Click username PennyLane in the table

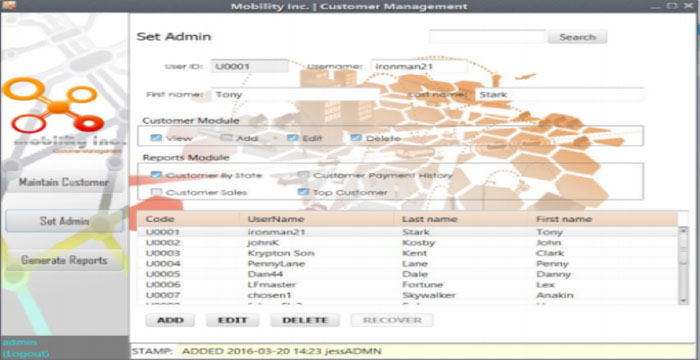pos(276,264)
